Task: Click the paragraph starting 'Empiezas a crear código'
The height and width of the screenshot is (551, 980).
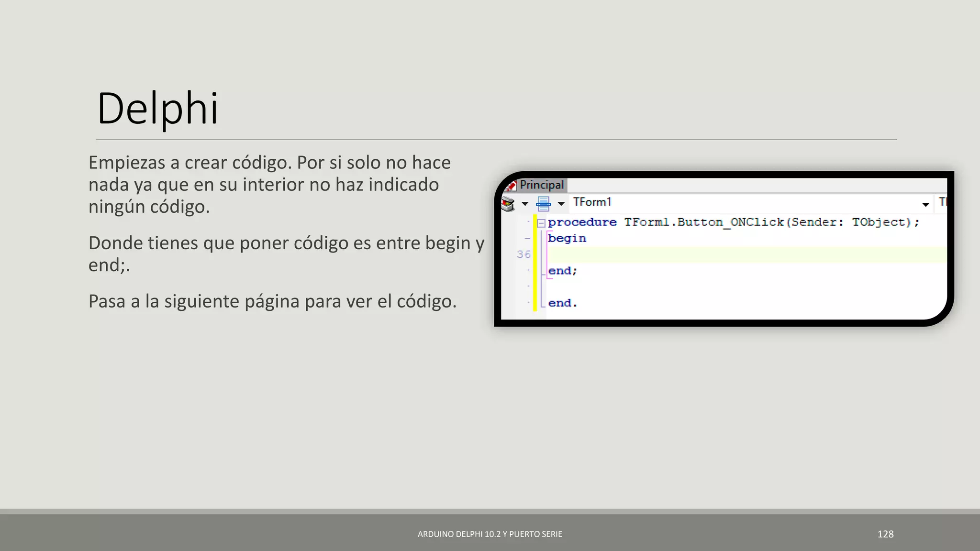Action: [270, 185]
